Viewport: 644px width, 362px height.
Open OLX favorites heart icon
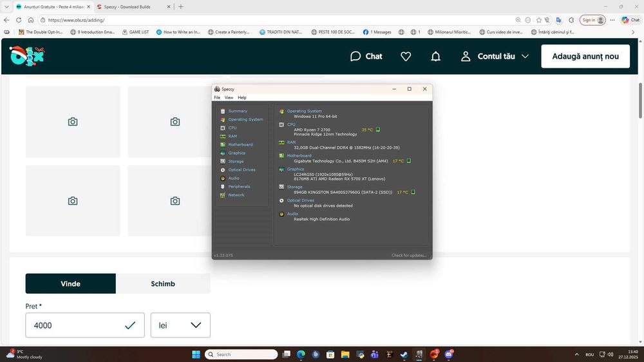(406, 56)
